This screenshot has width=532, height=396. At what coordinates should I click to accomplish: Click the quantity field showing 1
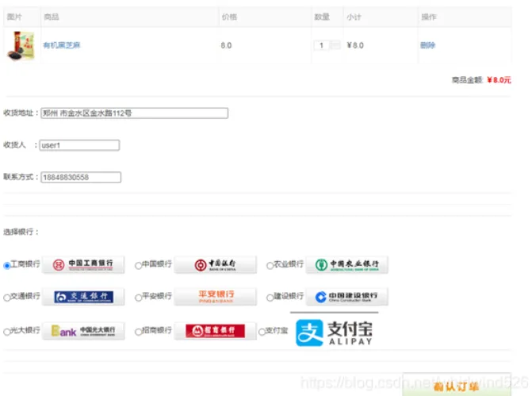pyautogui.click(x=321, y=45)
